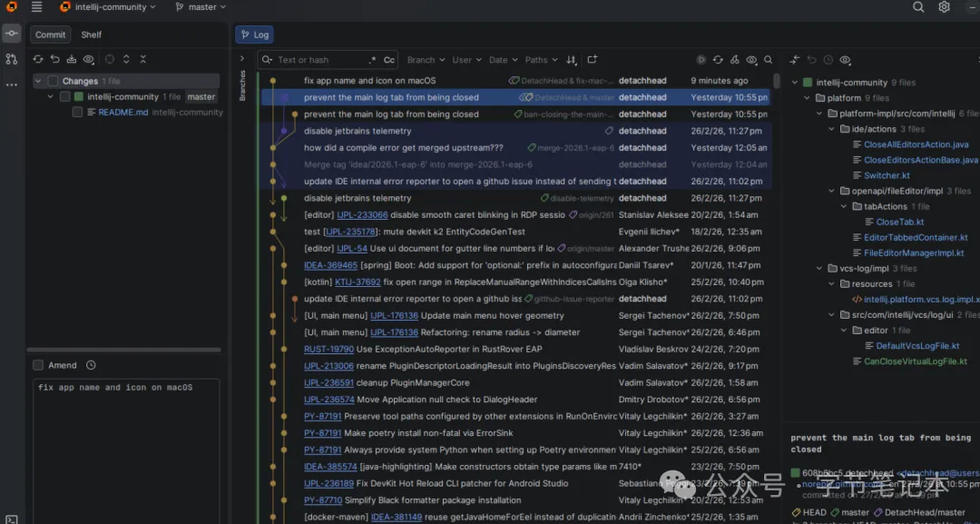This screenshot has height=524, width=980.
Task: Open the intellij-community project dropdown
Action: (107, 7)
